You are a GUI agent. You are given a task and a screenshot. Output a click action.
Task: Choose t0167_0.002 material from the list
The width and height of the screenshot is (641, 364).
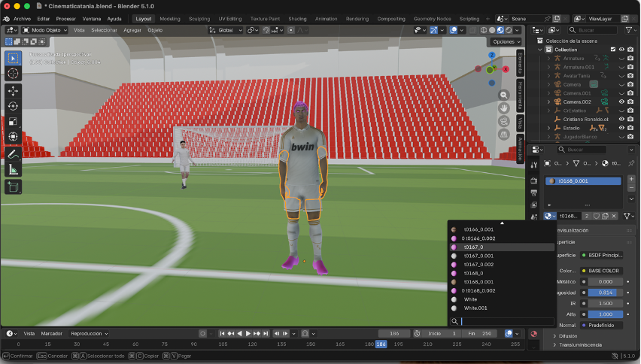click(478, 265)
